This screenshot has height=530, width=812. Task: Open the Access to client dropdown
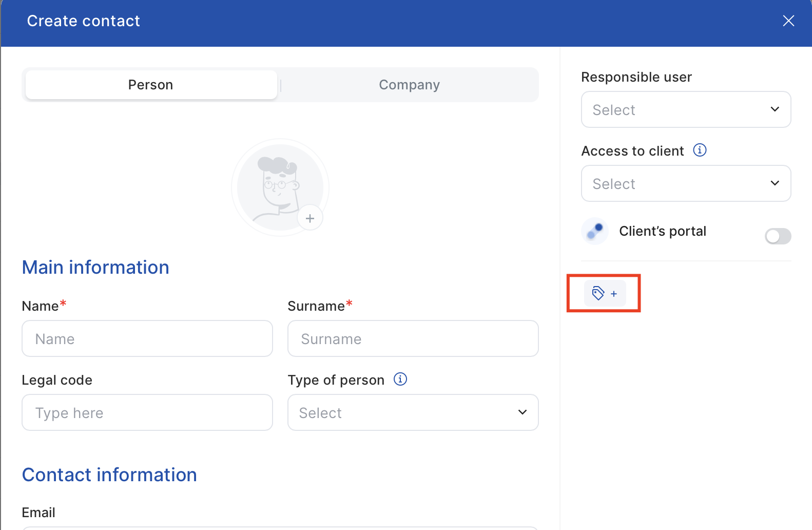click(x=686, y=183)
